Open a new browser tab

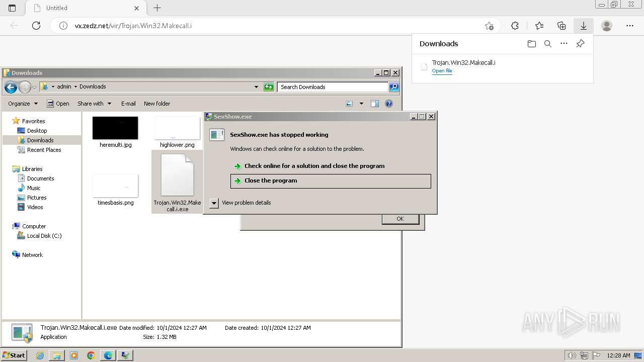(x=157, y=8)
